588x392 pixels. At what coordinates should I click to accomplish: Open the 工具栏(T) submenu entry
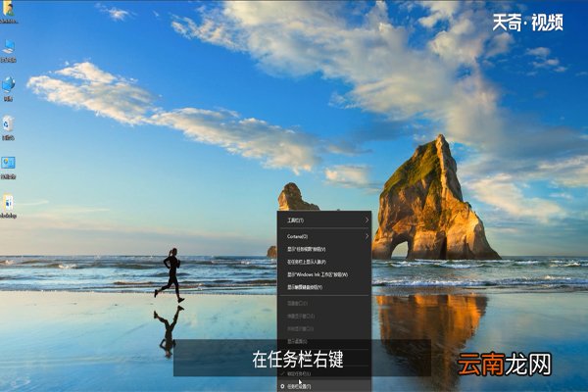coord(324,220)
